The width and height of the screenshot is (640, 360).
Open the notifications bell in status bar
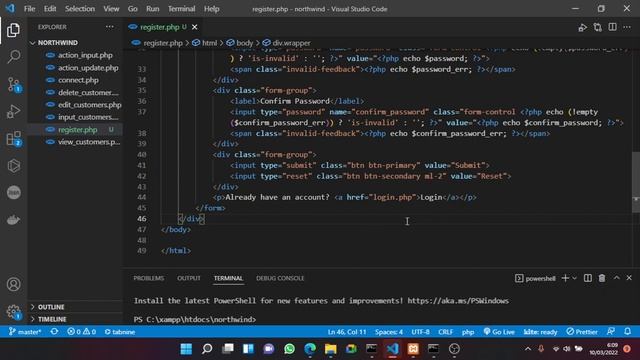[x=627, y=331]
